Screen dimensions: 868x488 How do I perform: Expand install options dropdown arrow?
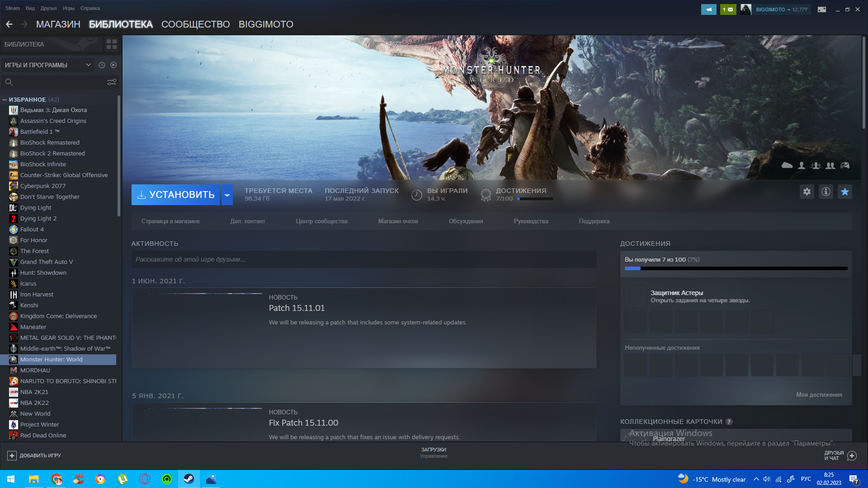pyautogui.click(x=227, y=195)
